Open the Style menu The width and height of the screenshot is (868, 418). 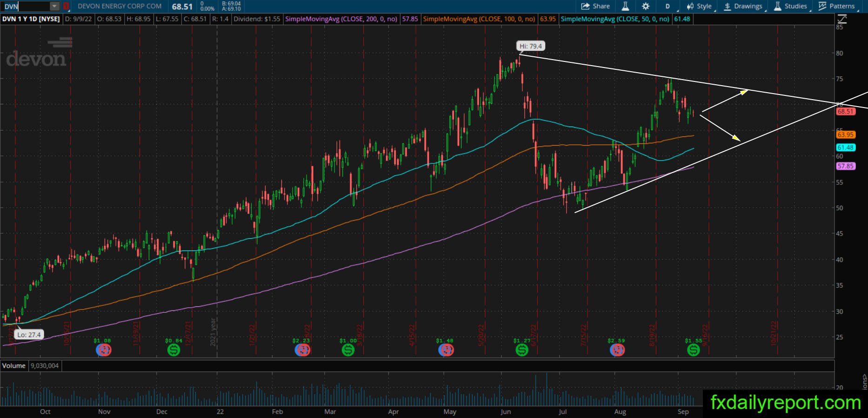point(699,6)
